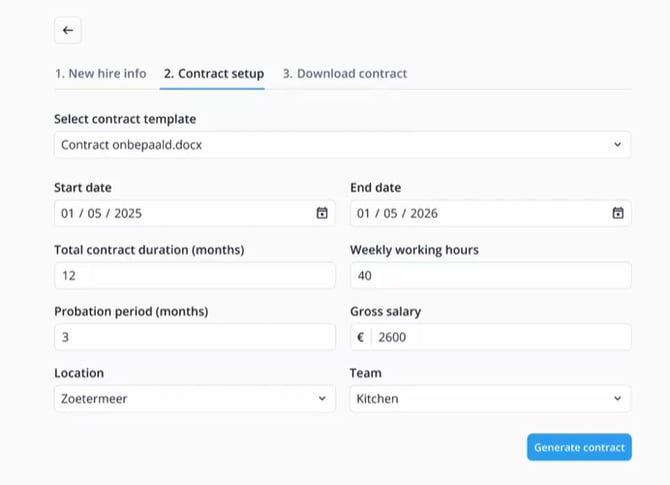The image size is (670, 485).
Task: Focus the Total contract duration field
Action: point(195,276)
